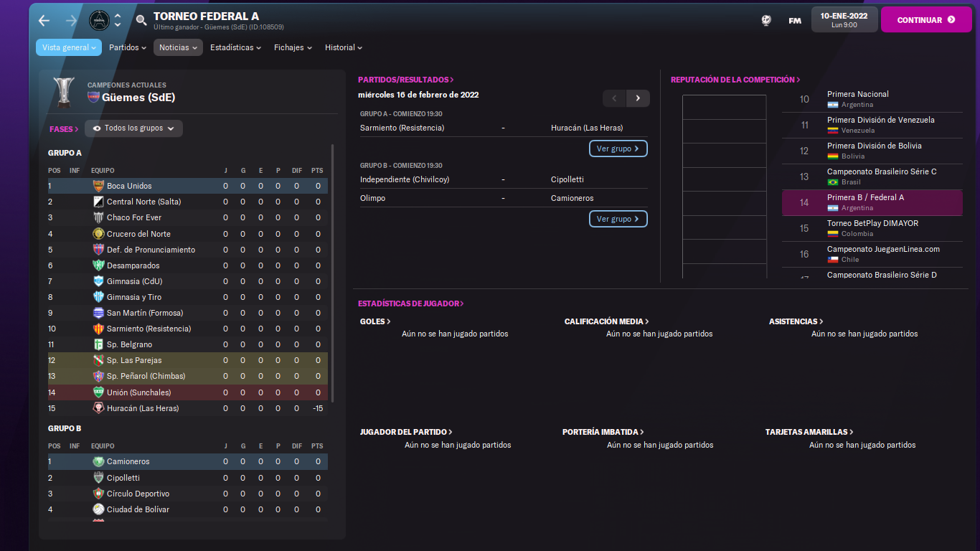Open the Fichajes menu
980x551 pixels.
293,47
